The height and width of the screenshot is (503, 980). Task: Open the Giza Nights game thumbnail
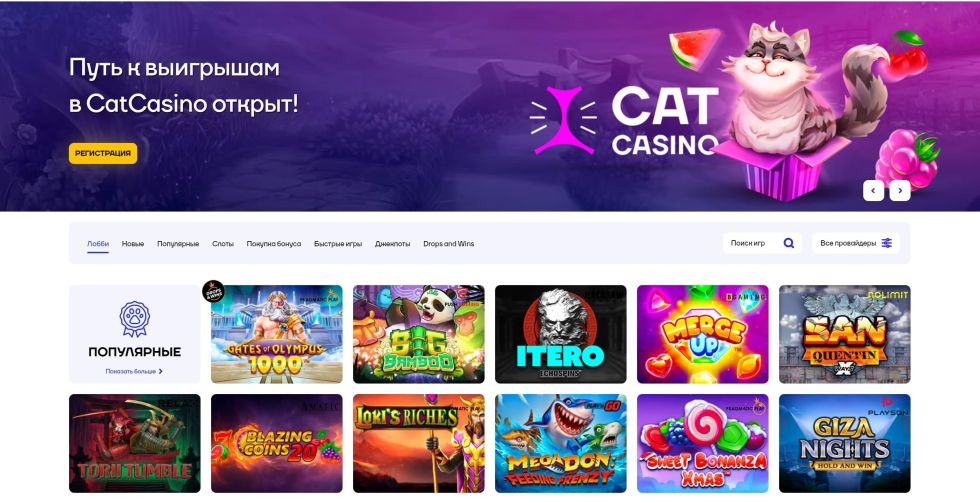pyautogui.click(x=844, y=443)
